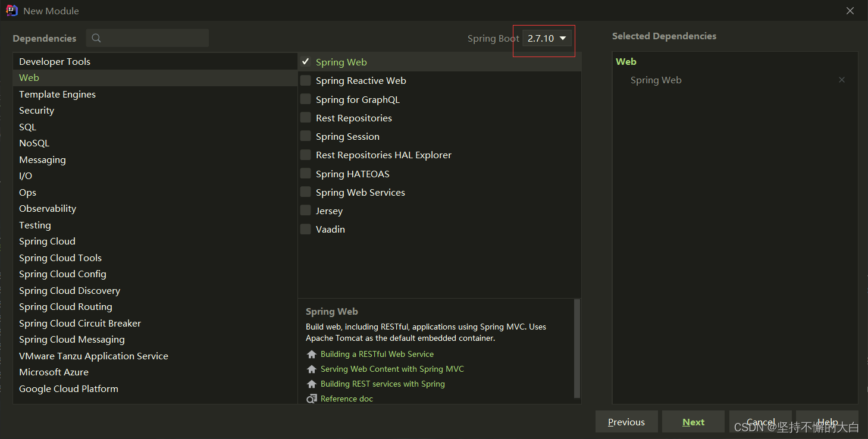This screenshot has height=439, width=868.
Task: Click house icon beside Serving Web Content
Action: 312,369
